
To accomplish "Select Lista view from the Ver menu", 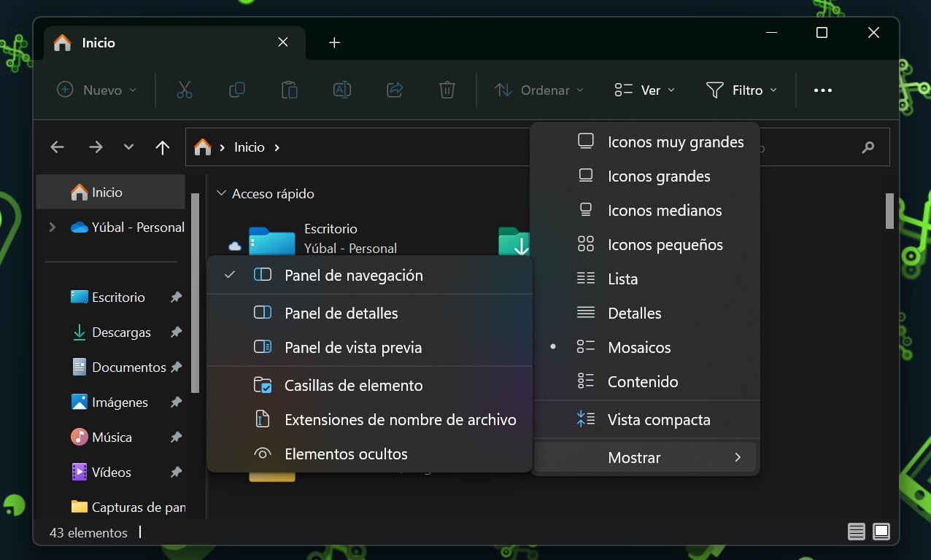I will (623, 279).
